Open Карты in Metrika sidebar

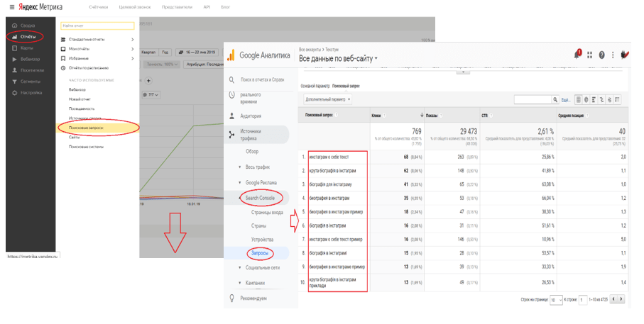26,48
